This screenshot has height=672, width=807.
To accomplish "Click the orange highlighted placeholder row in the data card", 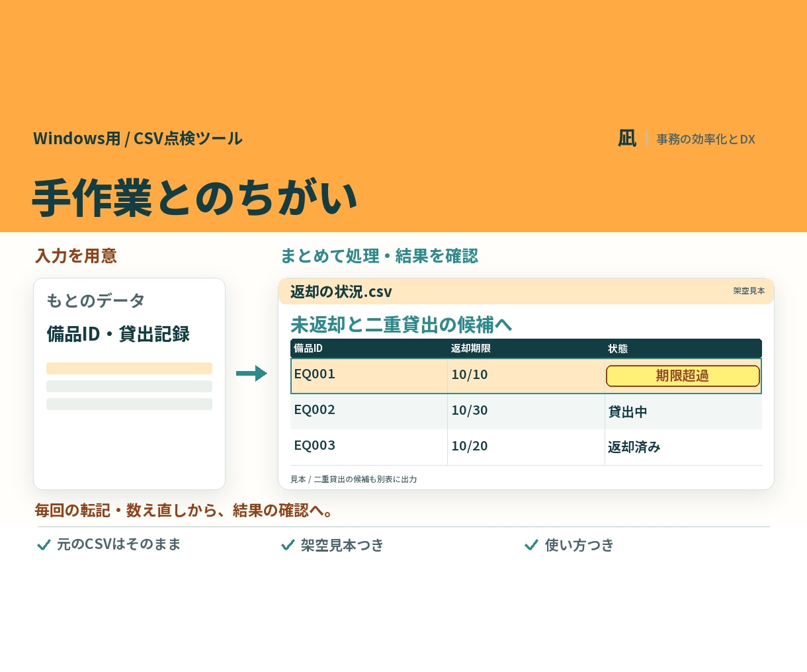I will [x=129, y=368].
